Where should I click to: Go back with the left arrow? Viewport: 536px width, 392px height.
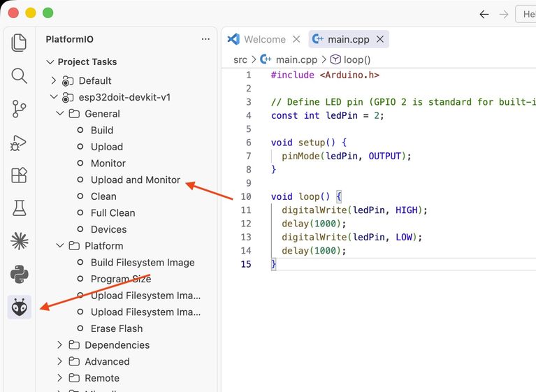coord(484,15)
